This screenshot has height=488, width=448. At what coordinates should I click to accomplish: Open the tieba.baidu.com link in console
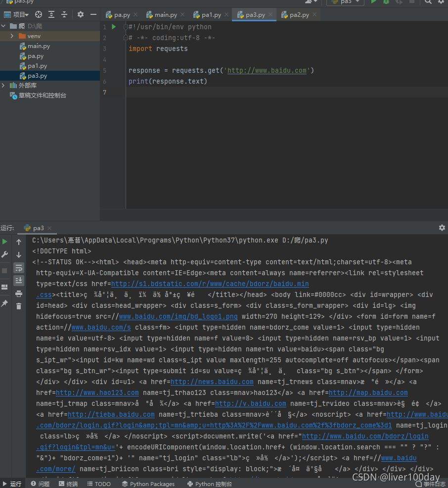pyautogui.click(x=111, y=415)
